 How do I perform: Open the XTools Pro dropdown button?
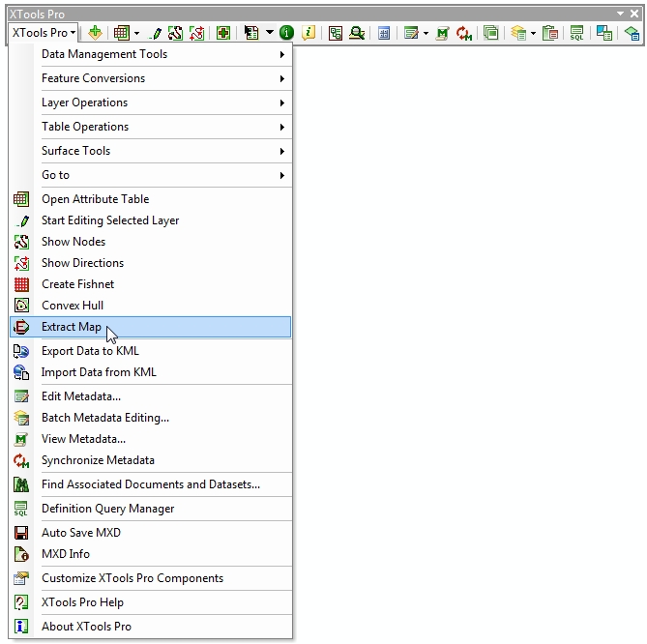click(x=44, y=32)
